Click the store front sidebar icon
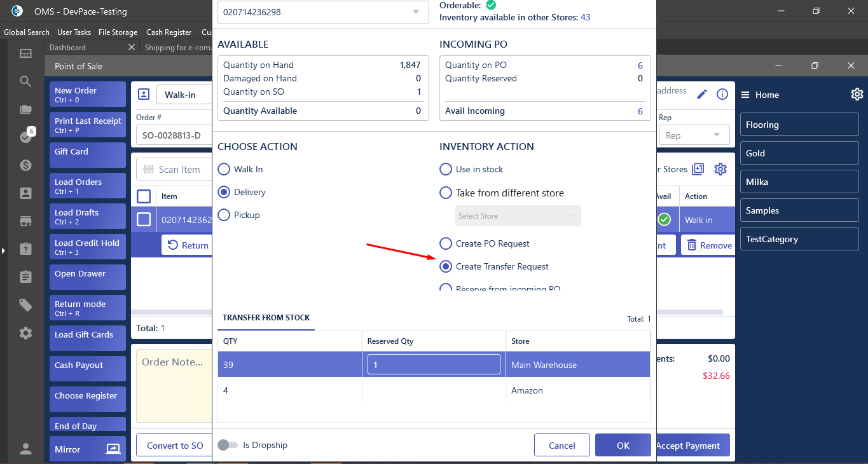 (x=25, y=221)
